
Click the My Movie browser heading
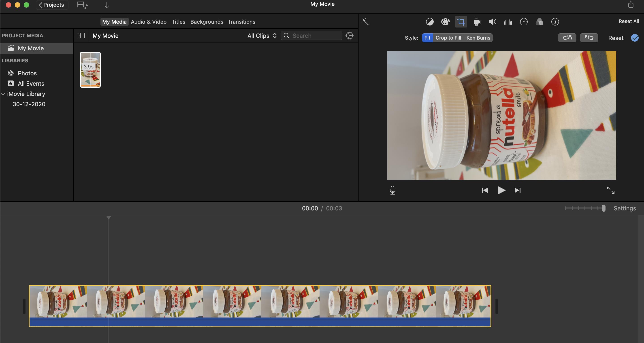105,36
